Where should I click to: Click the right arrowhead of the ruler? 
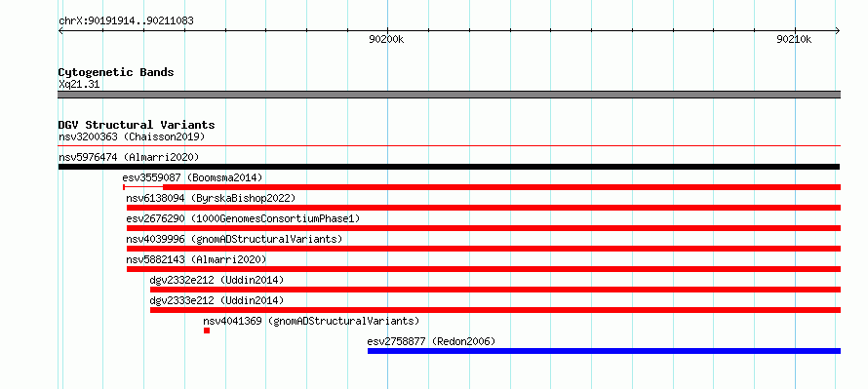[x=838, y=30]
